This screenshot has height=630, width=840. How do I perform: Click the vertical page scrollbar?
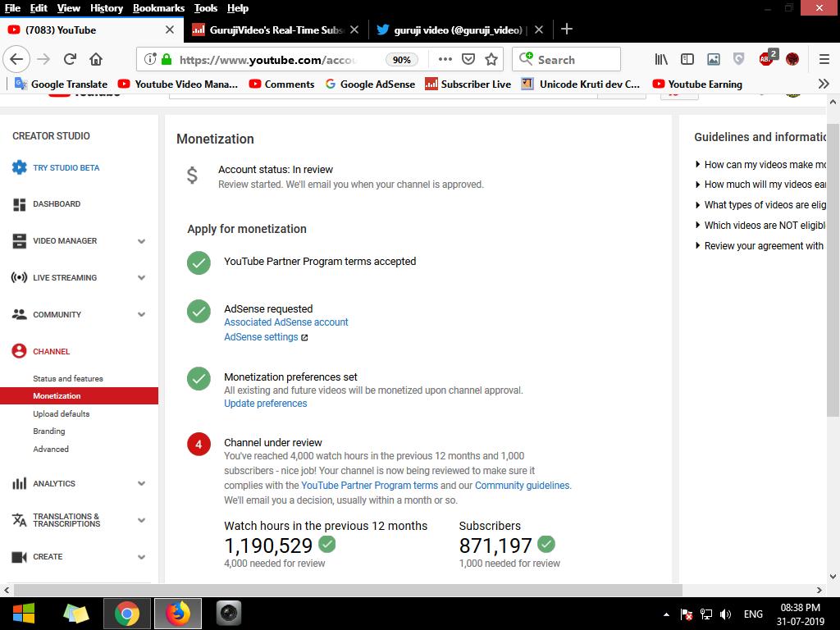(x=833, y=269)
